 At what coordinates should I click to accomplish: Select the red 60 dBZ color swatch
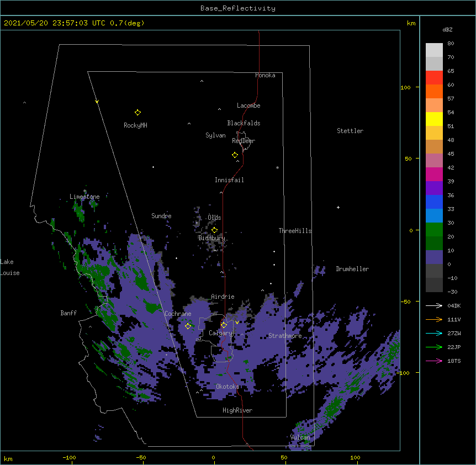434,78
